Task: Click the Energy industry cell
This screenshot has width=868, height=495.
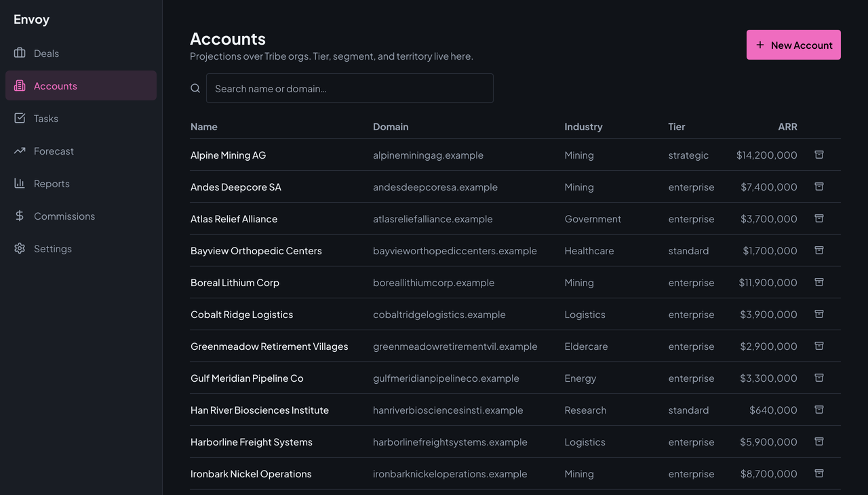Action: coord(580,378)
